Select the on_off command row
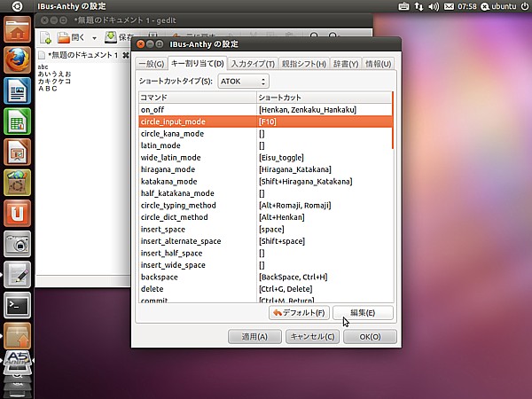Image resolution: width=532 pixels, height=399 pixels. pyautogui.click(x=265, y=110)
